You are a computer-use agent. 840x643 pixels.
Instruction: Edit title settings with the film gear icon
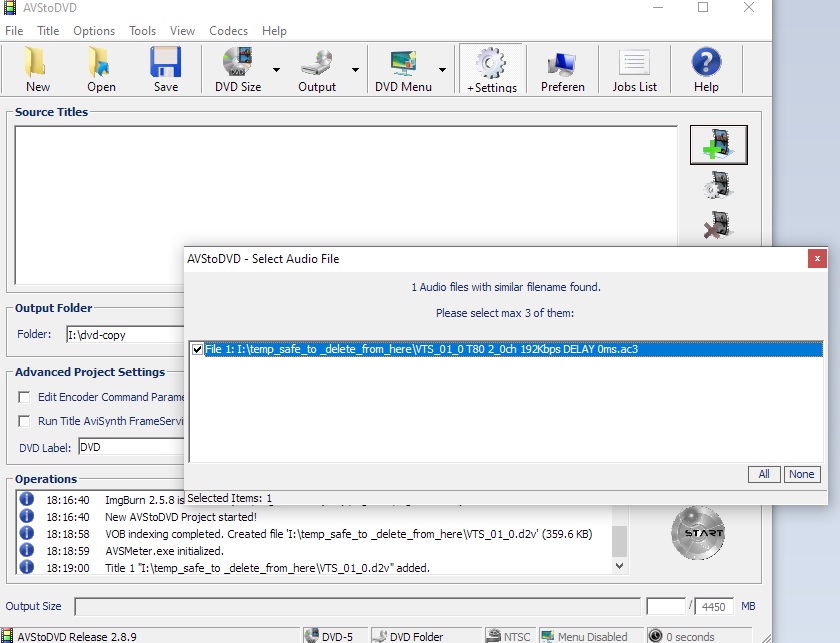point(718,185)
